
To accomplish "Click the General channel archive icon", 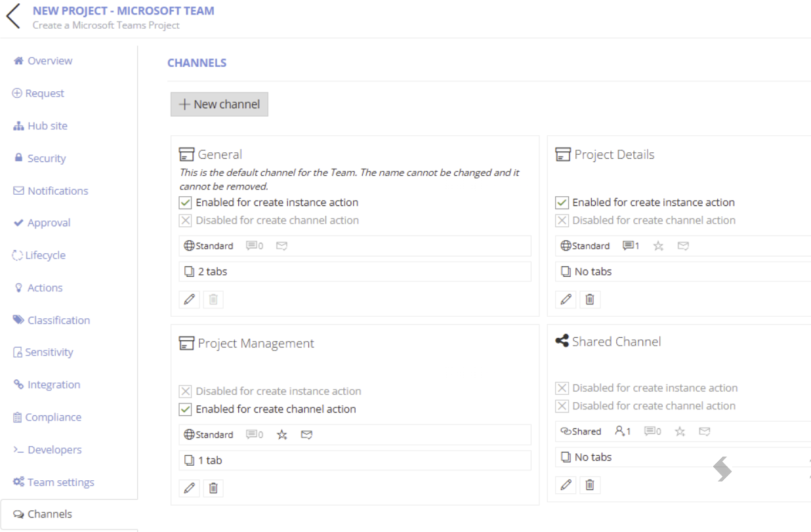I will pyautogui.click(x=186, y=155).
